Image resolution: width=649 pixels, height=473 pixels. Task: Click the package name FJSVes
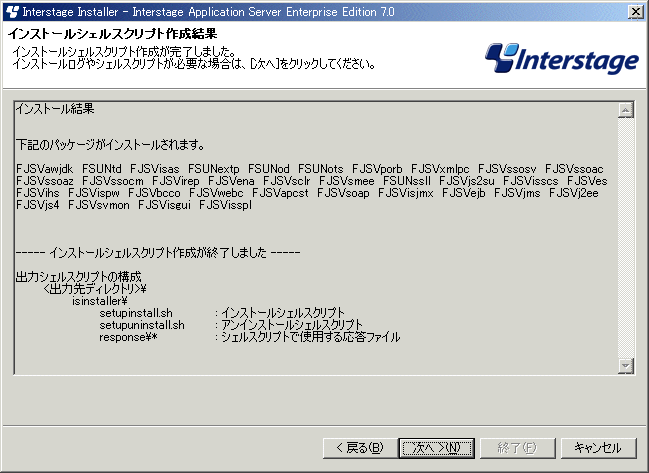click(x=587, y=181)
